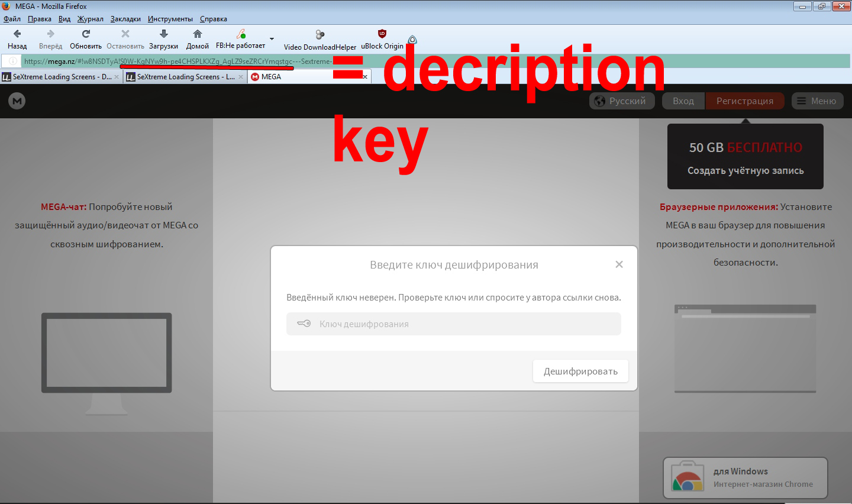Click the Video DownloadHelper icon
Image resolution: width=852 pixels, height=504 pixels.
click(319, 35)
